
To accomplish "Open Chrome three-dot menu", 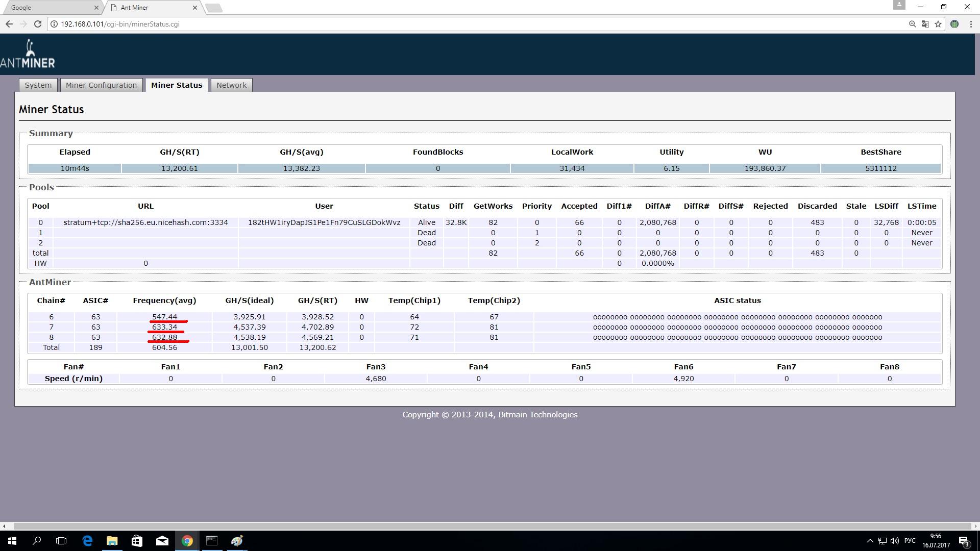I will point(970,24).
